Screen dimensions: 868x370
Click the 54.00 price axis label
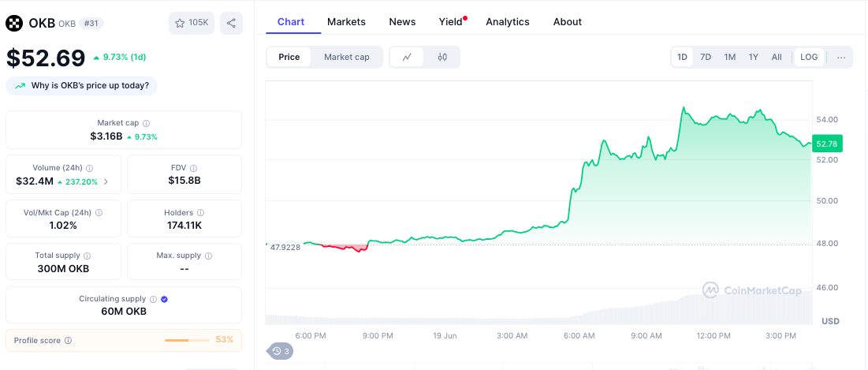(827, 120)
